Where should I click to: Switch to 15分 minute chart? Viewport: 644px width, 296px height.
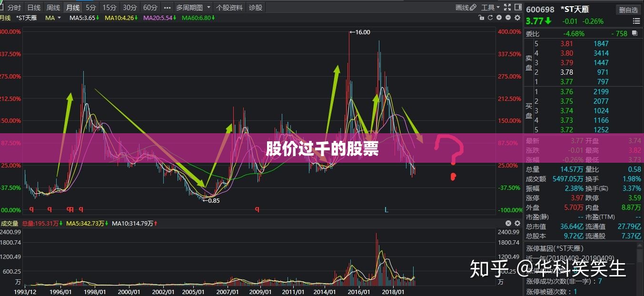point(109,8)
